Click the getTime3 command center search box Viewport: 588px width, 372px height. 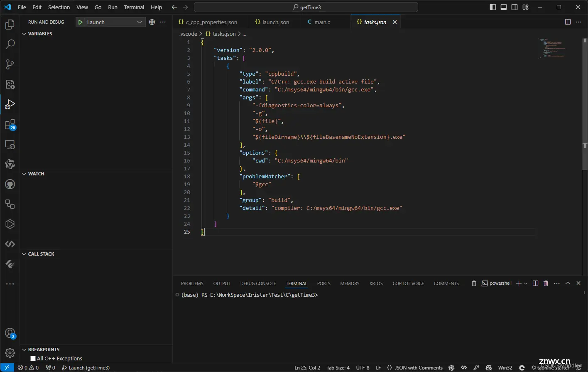point(306,7)
